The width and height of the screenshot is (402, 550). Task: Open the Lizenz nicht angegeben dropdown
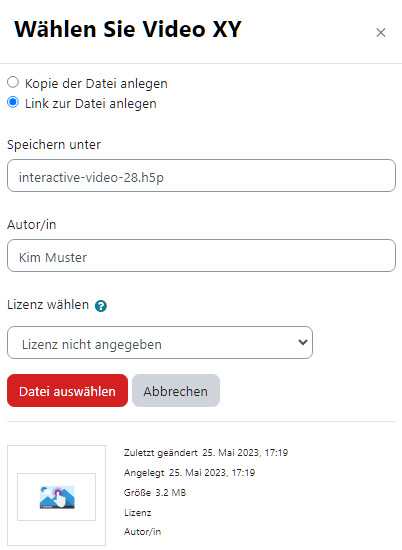click(160, 342)
